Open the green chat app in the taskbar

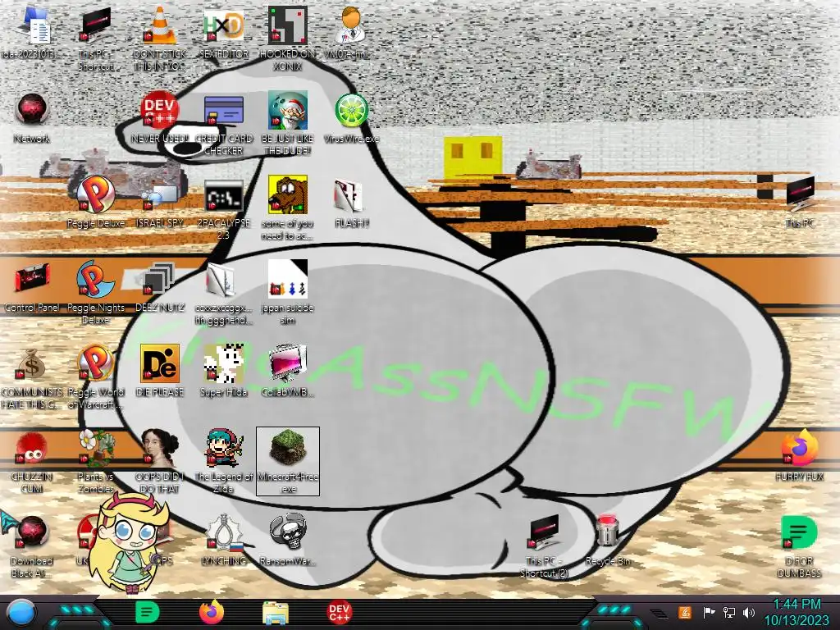click(148, 612)
